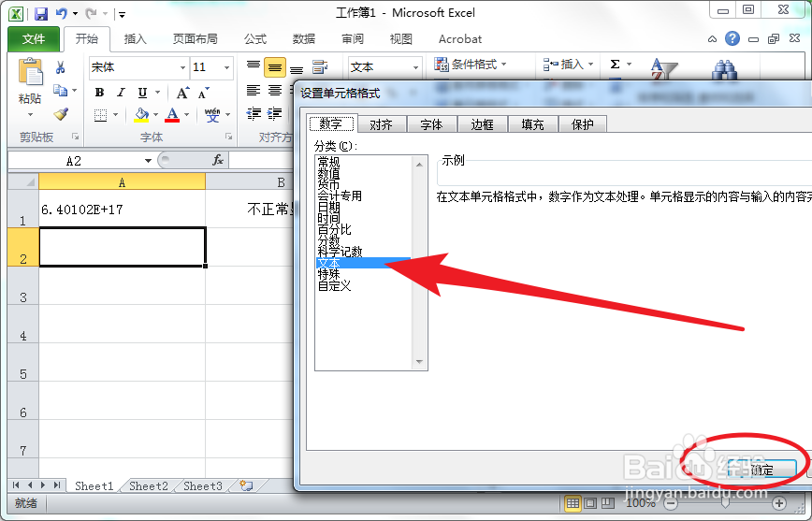The image size is (812, 521).
Task: Open the 文件 File tab
Action: (x=34, y=39)
